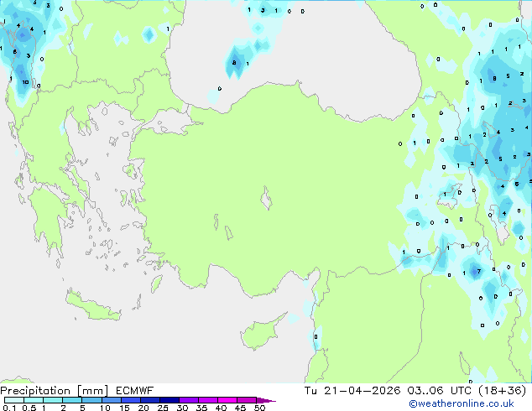Select the legend swatch between 5 and 10
Viewport: 532px width, 411px height.
click(x=91, y=400)
